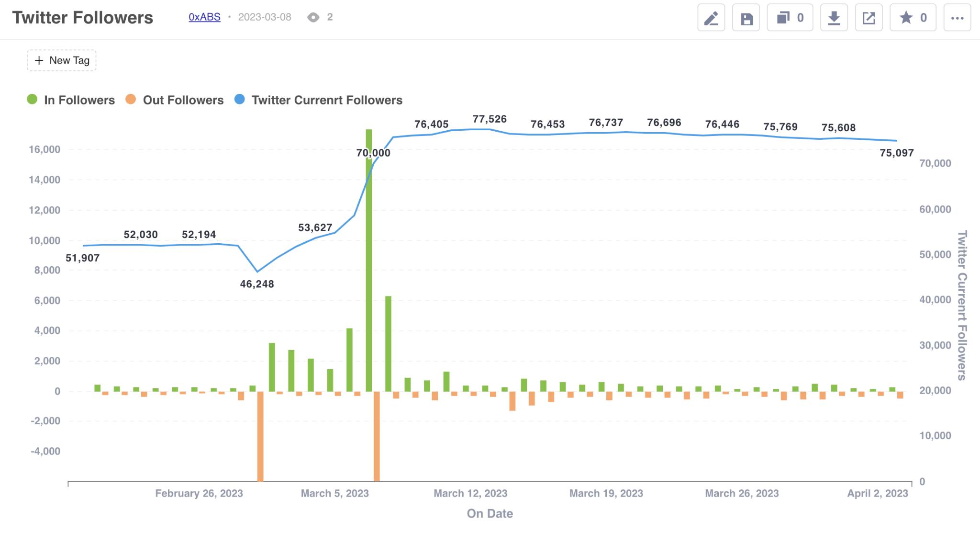Click the 6,000 green bar after the peak
Screen dimensions: 980x543
(388, 344)
